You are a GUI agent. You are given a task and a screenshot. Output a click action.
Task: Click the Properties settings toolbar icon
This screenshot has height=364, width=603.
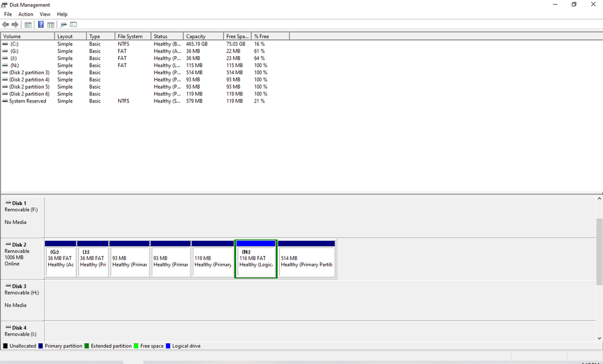[74, 25]
